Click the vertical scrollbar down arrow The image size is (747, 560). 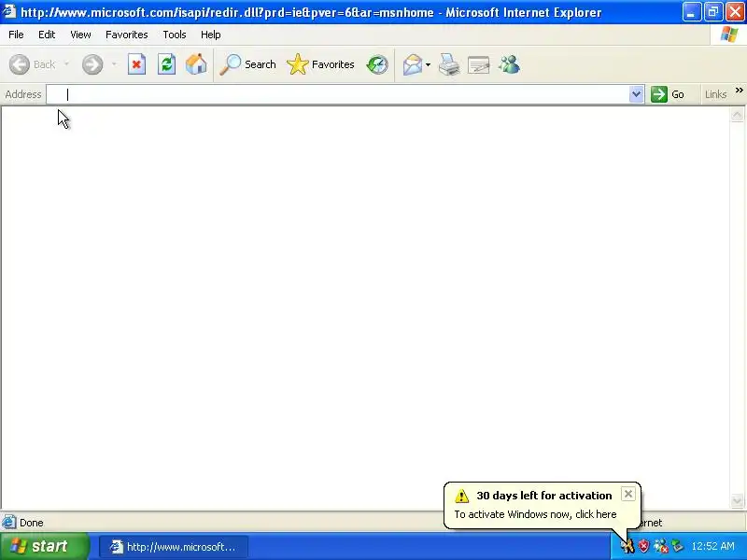click(737, 500)
